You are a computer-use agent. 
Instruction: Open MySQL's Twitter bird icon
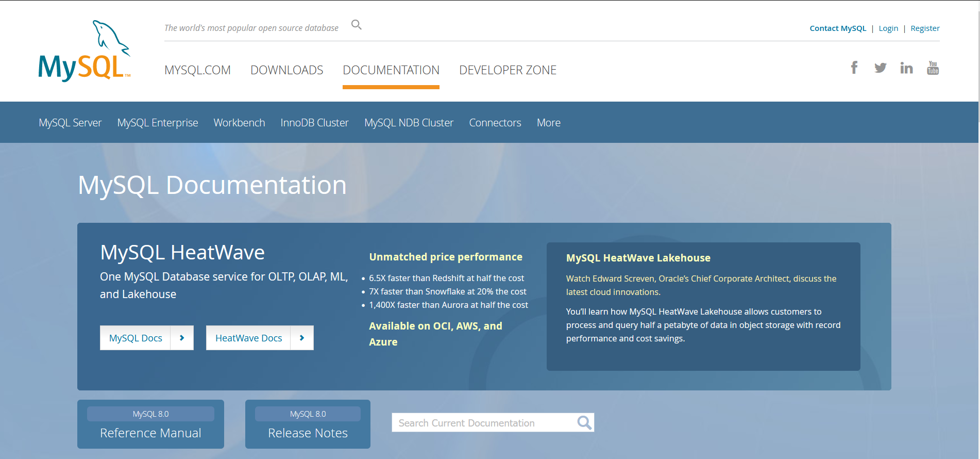pyautogui.click(x=880, y=68)
